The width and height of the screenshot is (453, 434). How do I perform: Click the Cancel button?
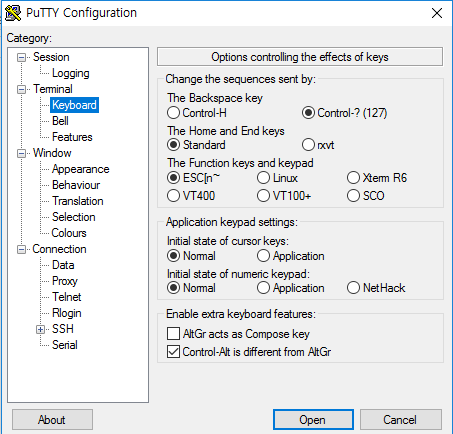pyautogui.click(x=401, y=420)
